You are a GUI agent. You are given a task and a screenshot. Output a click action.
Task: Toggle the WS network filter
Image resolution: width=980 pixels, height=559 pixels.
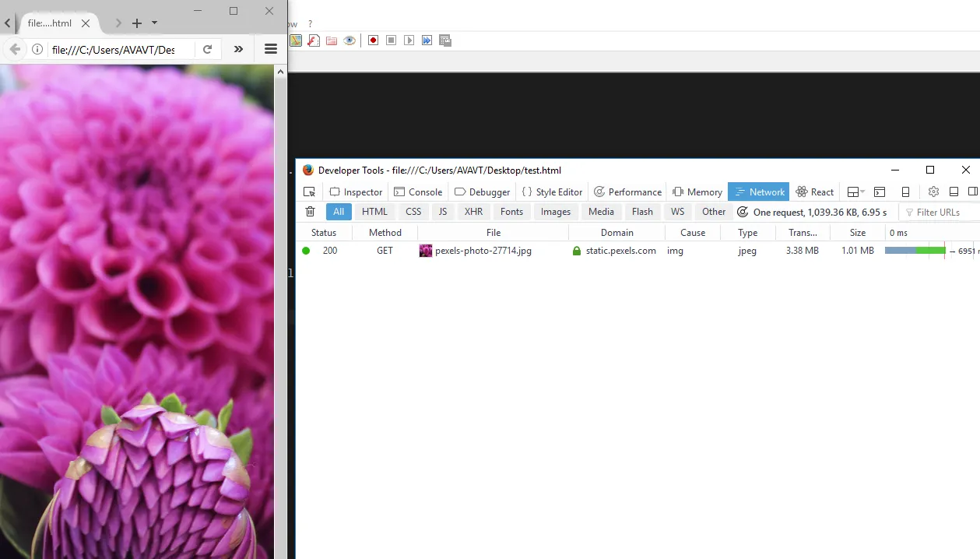pyautogui.click(x=678, y=212)
